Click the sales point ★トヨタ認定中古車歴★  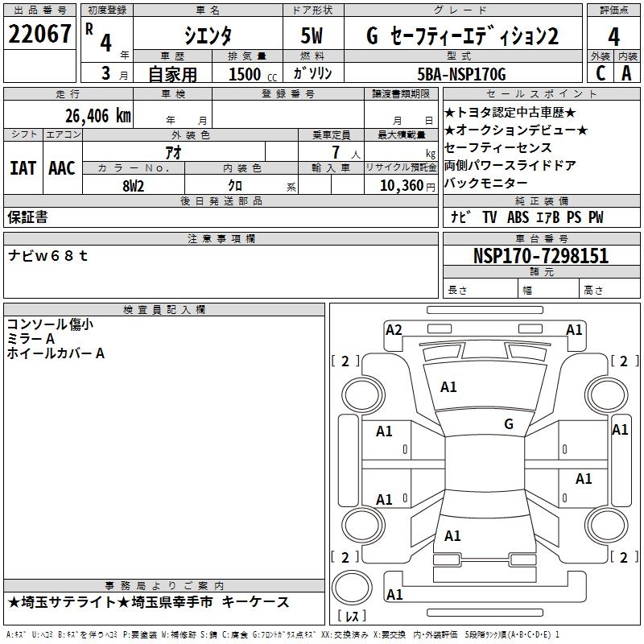point(510,113)
